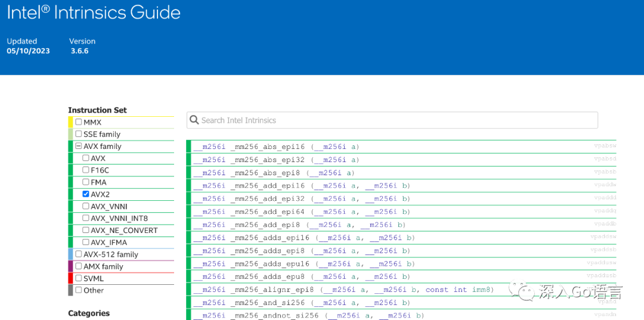Viewport: 644px width, 320px height.
Task: Click the vpaddd instruction label
Action: (x=605, y=198)
